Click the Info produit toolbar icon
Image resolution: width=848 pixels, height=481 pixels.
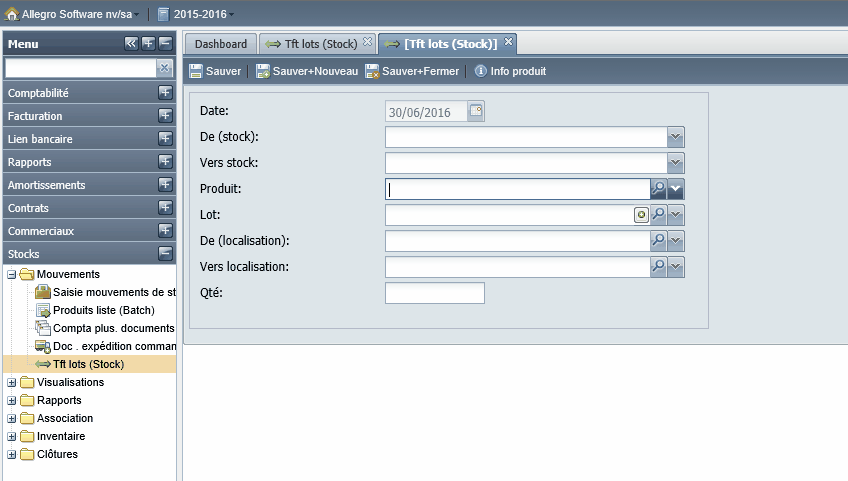pyautogui.click(x=480, y=71)
